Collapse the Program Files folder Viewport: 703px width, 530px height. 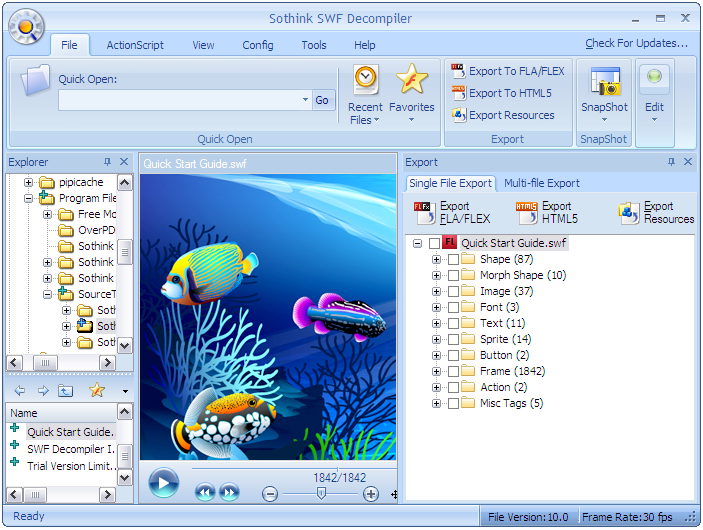click(x=28, y=198)
